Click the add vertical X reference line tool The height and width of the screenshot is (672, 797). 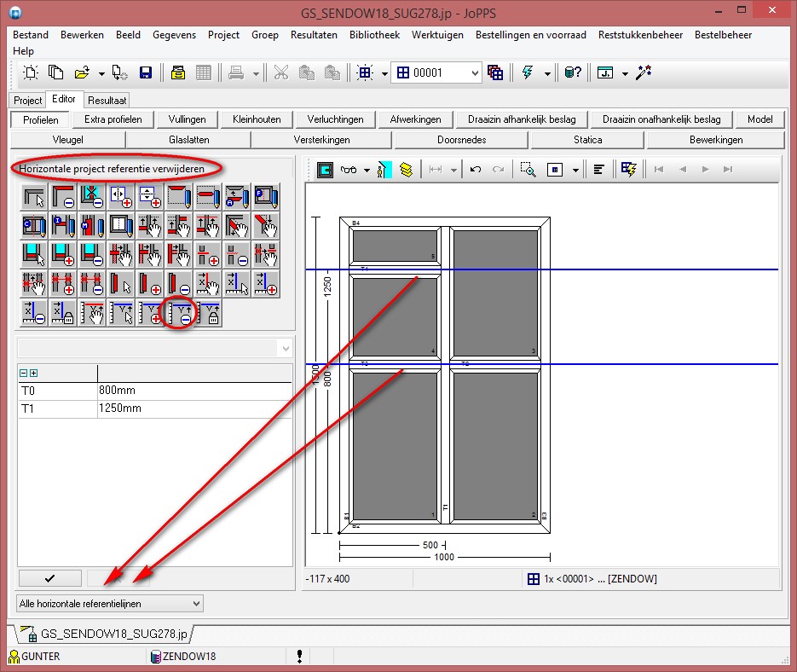266,283
